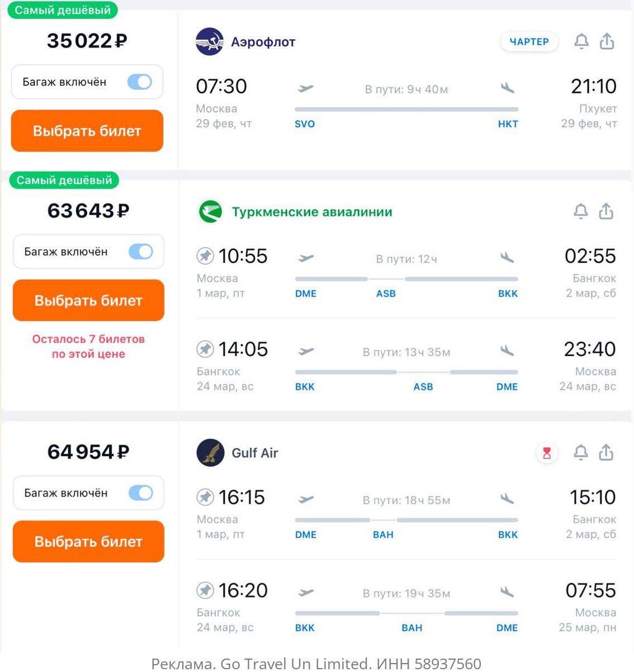Toggle Багаж включён for the 35 022 ₽ ticket
The height and width of the screenshot is (672, 634).
click(140, 82)
